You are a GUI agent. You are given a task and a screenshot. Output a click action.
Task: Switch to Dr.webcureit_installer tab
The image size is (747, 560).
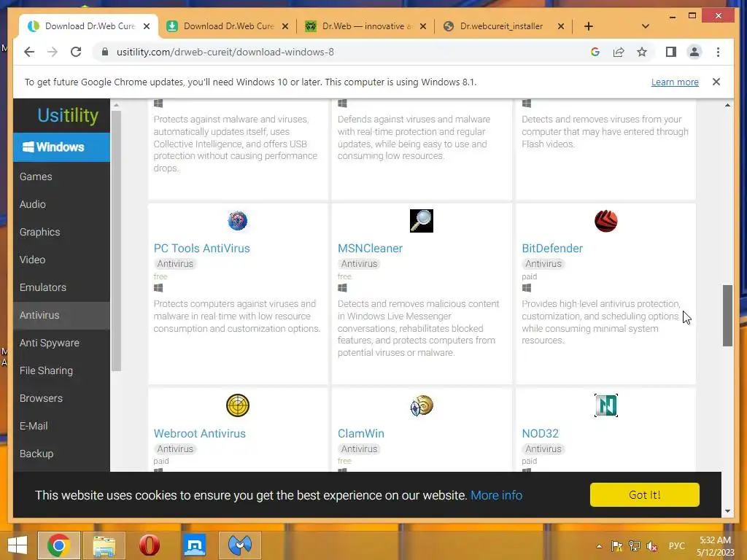coord(503,26)
